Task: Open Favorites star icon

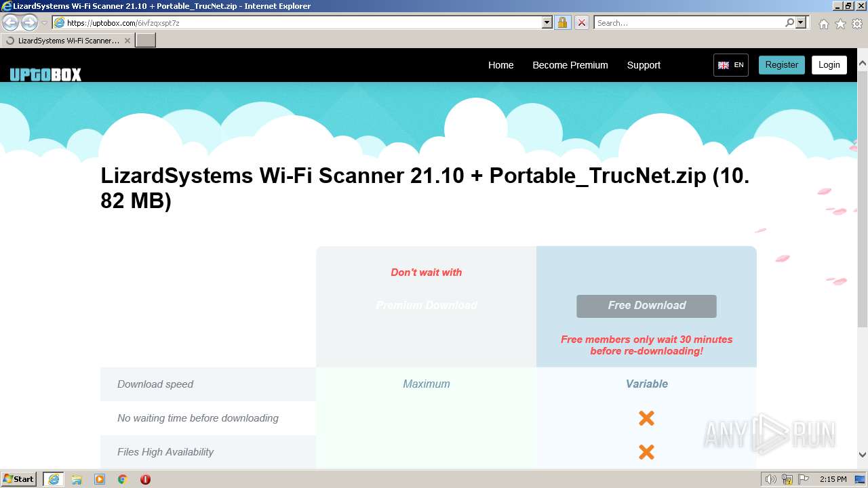Action: (840, 24)
